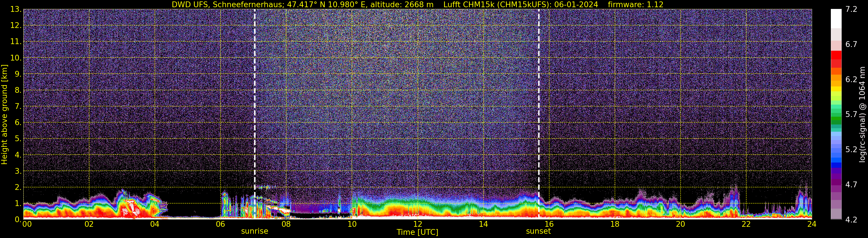Viewport: 868px width, 238px height.
Task: Click the 7.2 value on the colorbar
Action: tap(851, 10)
